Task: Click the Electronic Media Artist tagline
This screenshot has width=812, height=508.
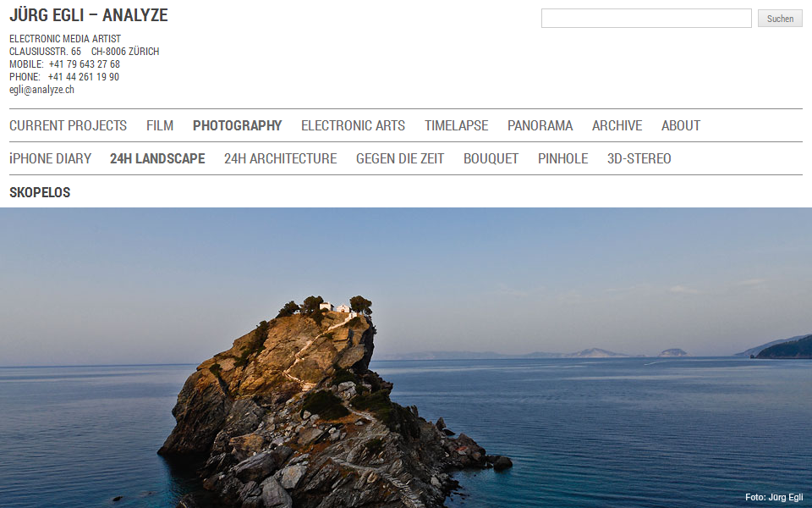Action: click(x=65, y=39)
